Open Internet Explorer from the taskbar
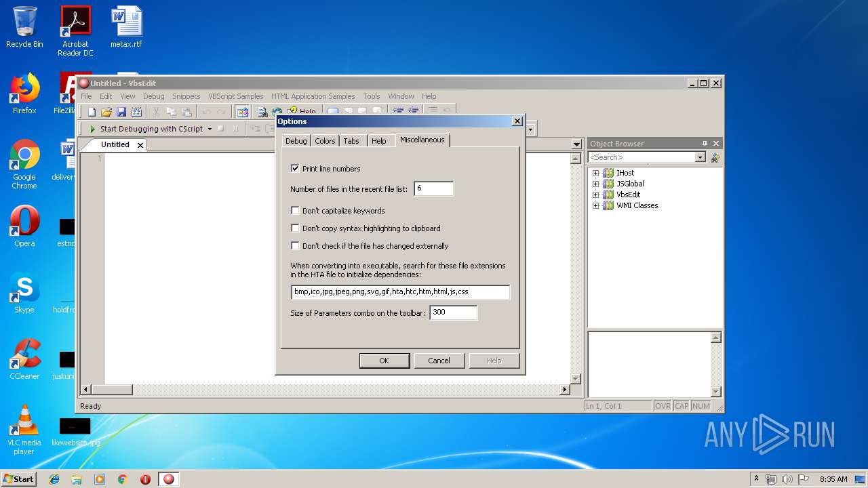The image size is (868, 488). pos(54,479)
